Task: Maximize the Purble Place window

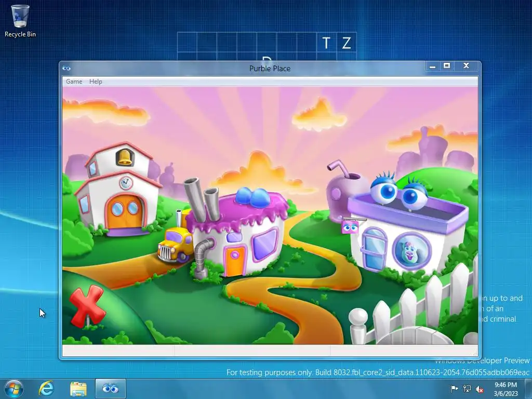Action: [x=447, y=66]
